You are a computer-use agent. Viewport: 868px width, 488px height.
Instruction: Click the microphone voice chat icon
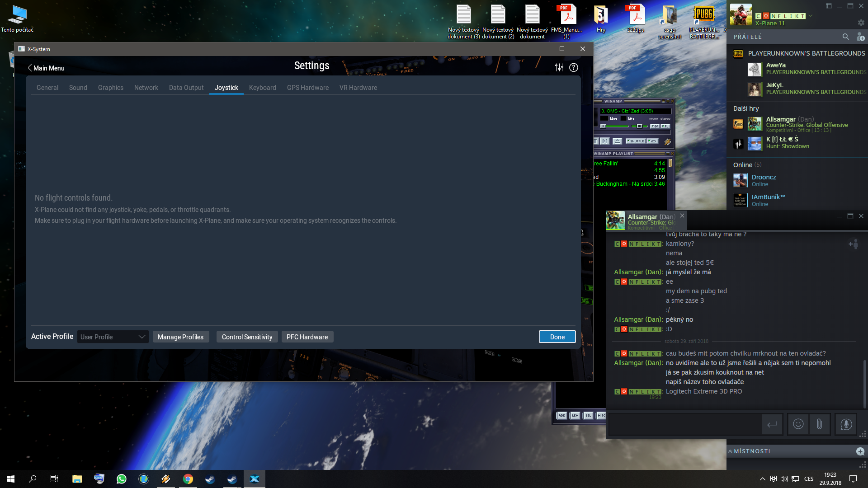(846, 424)
